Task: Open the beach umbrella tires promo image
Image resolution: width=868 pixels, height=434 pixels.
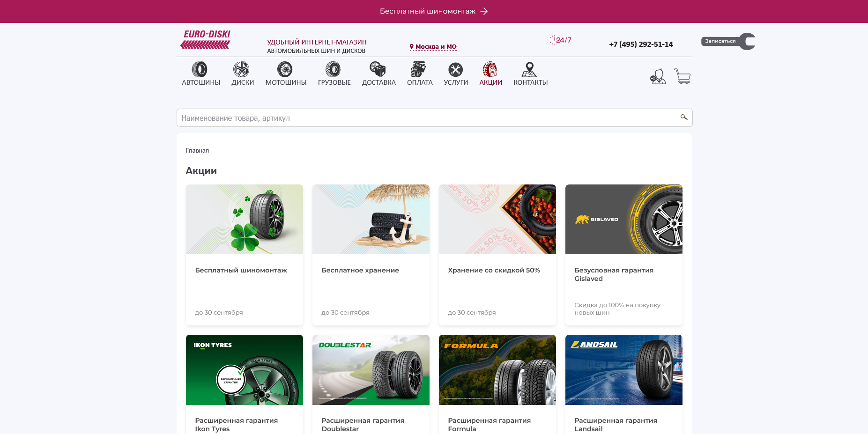Action: [x=371, y=219]
